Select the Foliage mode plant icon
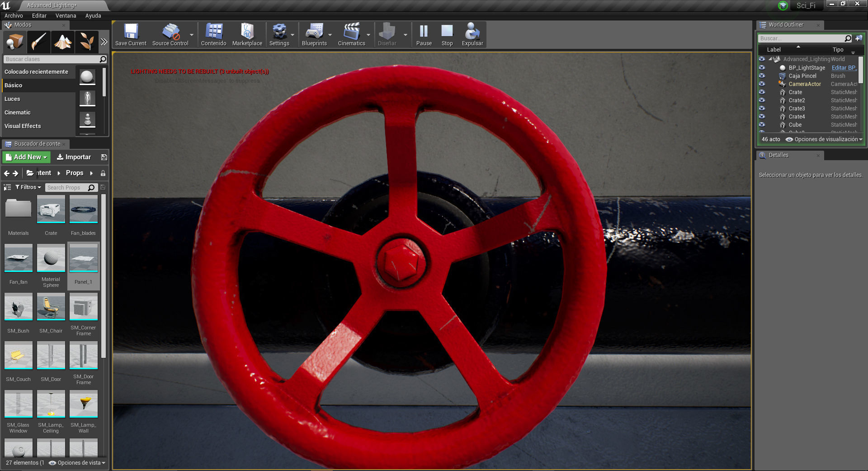 86,42
